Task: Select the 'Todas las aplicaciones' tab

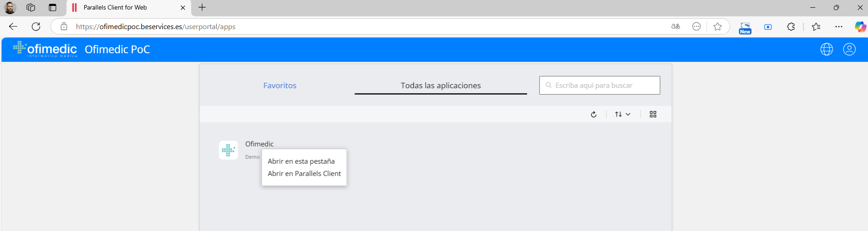Action: point(441,85)
